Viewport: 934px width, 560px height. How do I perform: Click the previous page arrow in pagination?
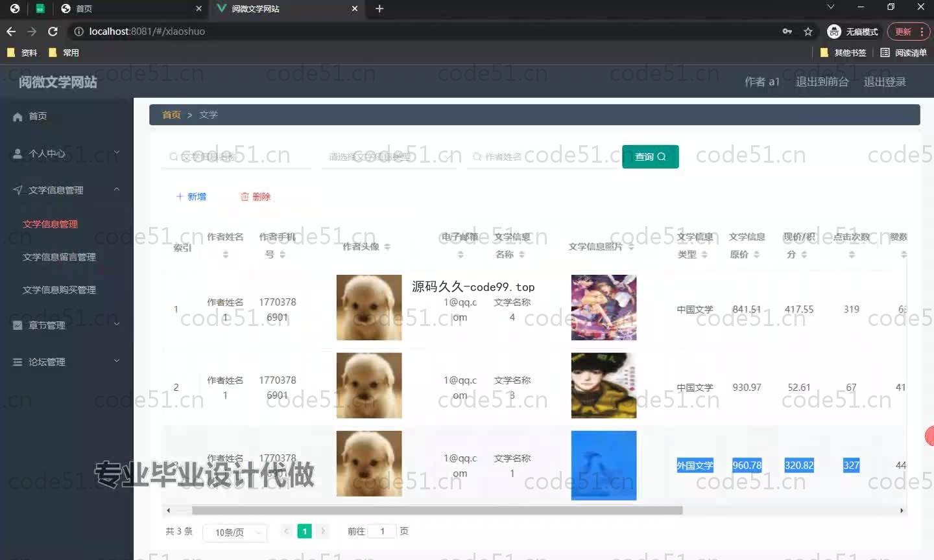(286, 531)
